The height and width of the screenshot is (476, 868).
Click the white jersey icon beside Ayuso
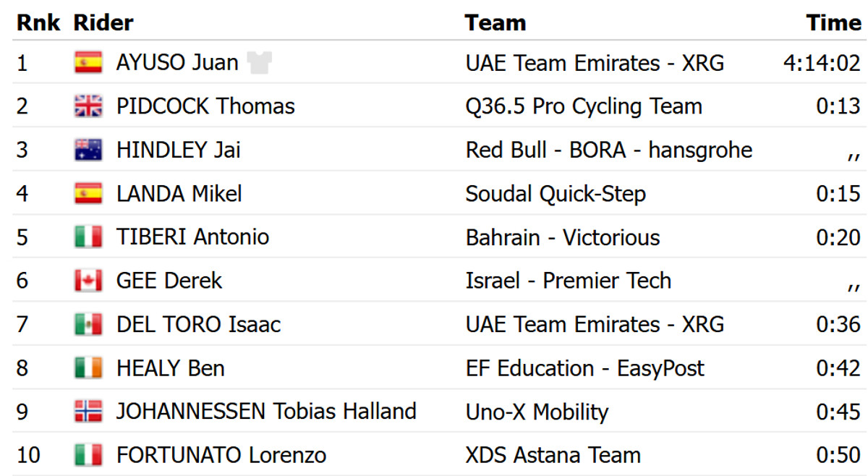coord(259,64)
